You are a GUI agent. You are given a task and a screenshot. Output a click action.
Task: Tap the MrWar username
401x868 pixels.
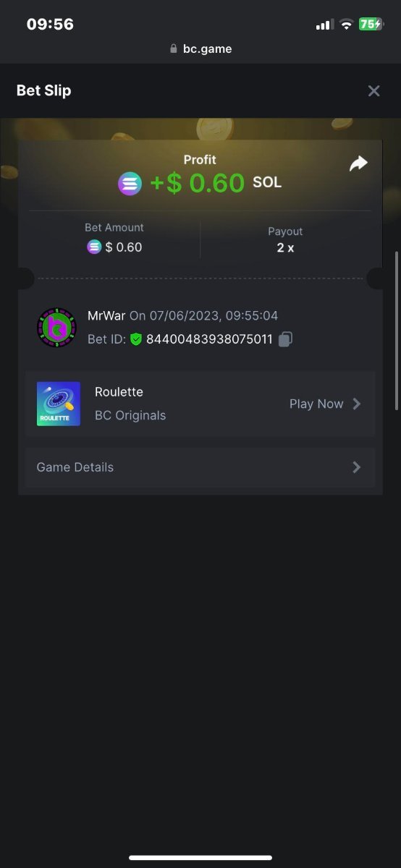(x=106, y=315)
